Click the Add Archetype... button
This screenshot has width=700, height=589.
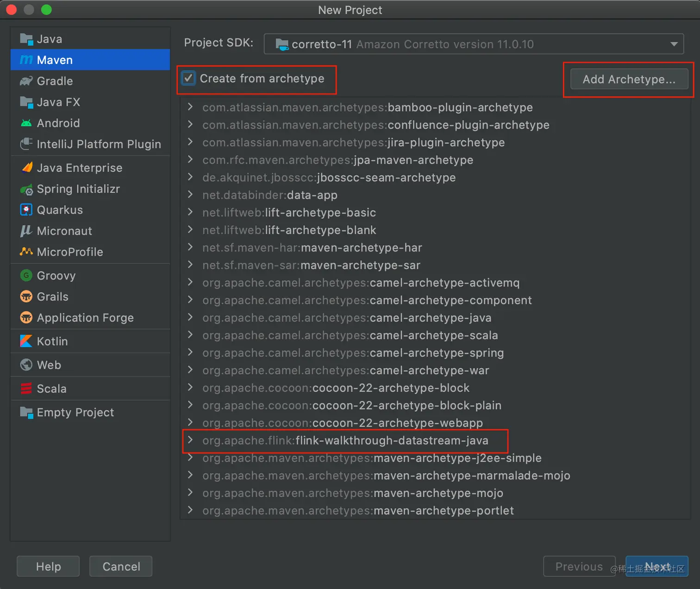click(x=629, y=79)
